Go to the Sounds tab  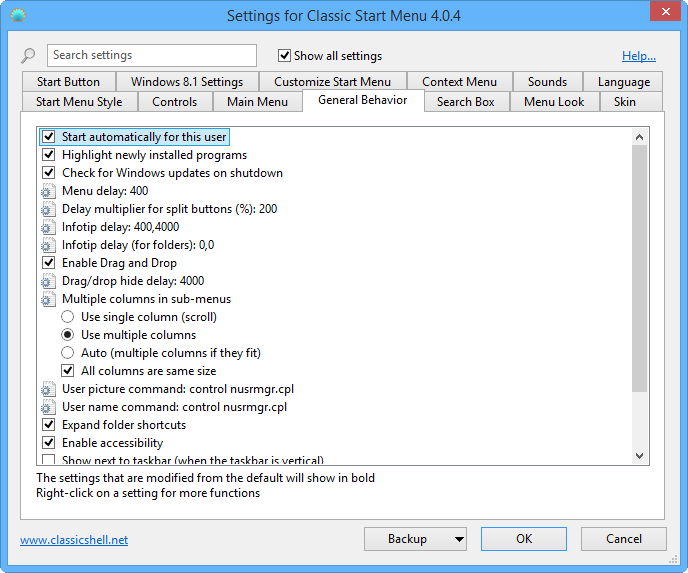pyautogui.click(x=548, y=82)
